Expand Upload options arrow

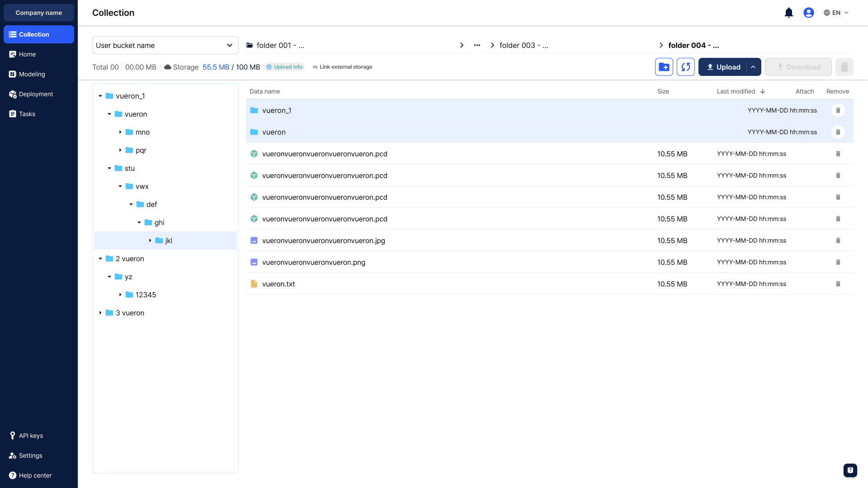[753, 67]
